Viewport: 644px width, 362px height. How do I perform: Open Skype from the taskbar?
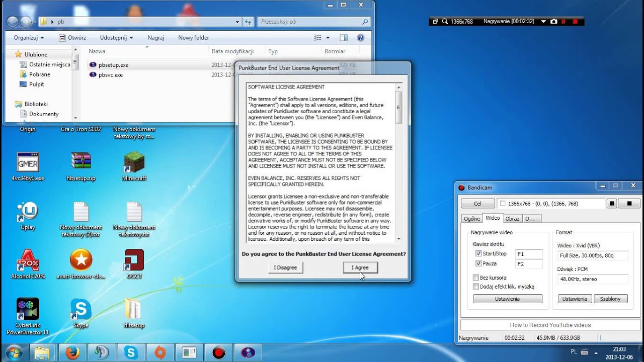click(131, 352)
